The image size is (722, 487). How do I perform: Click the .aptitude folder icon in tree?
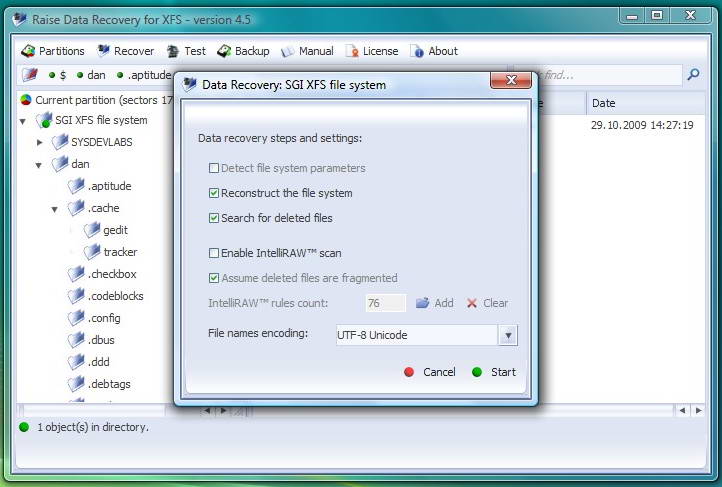point(76,186)
